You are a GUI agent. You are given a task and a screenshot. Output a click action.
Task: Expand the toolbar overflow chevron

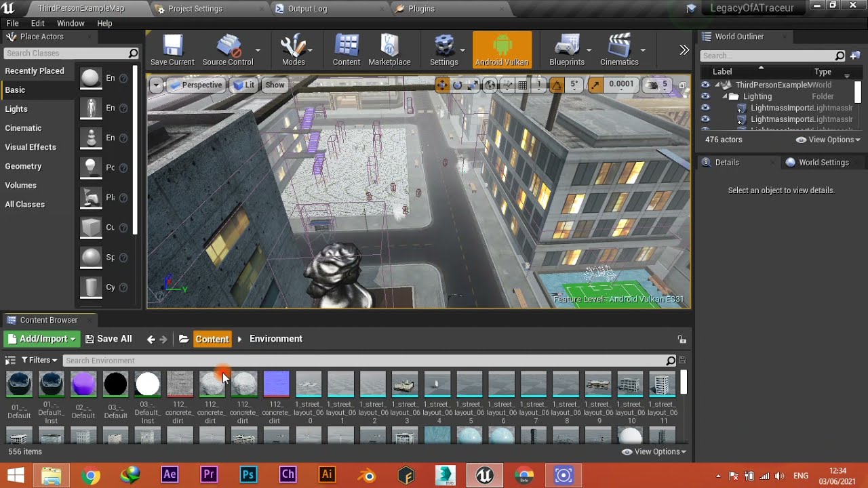coord(684,50)
